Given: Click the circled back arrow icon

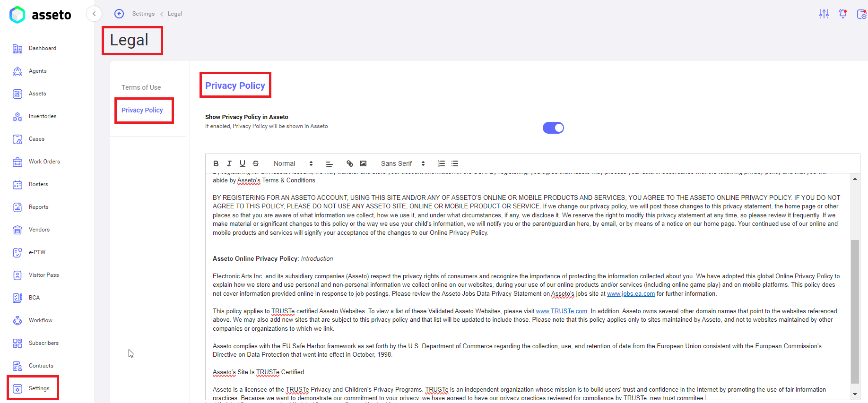Looking at the screenshot, I should (119, 14).
